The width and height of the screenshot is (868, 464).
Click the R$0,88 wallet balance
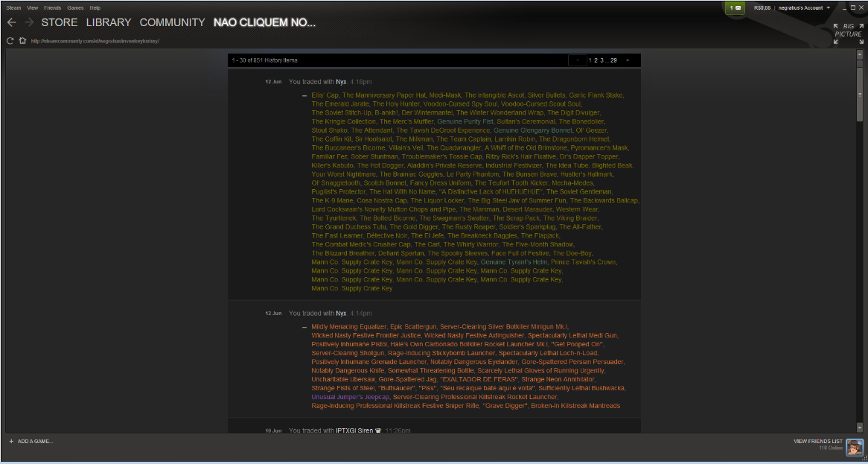click(x=762, y=7)
